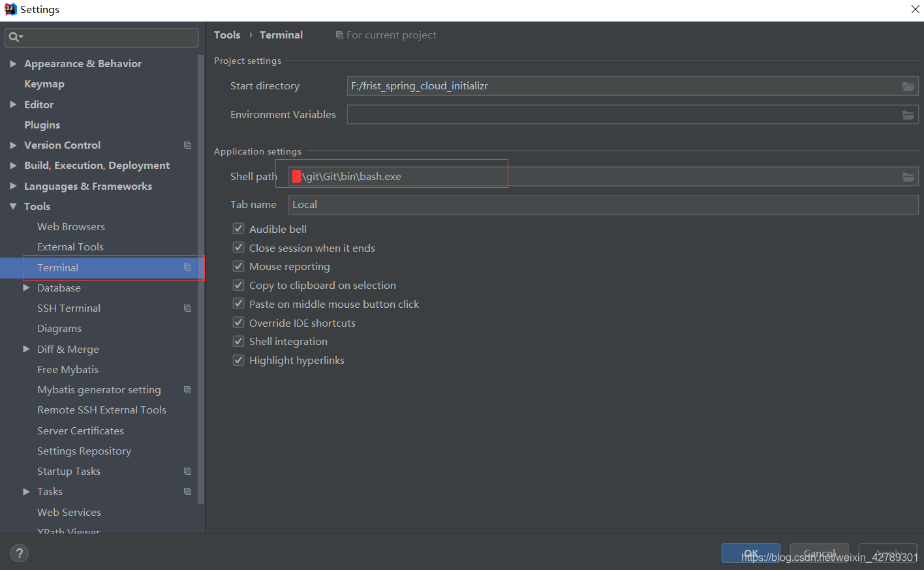The width and height of the screenshot is (924, 570).
Task: Expand Build, Execution, Deployment section
Action: [x=13, y=166]
